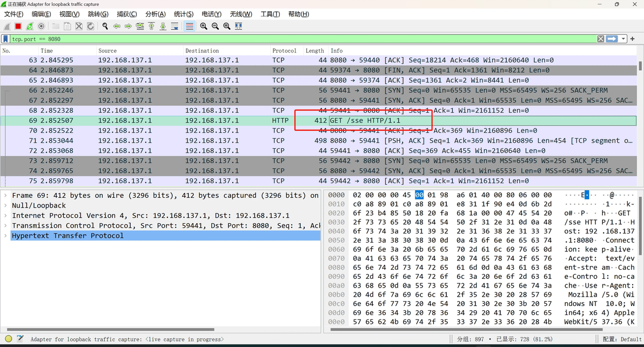644x347 pixels.
Task: Select packet 64, the FIN, ACK from 59374
Action: pos(319,70)
